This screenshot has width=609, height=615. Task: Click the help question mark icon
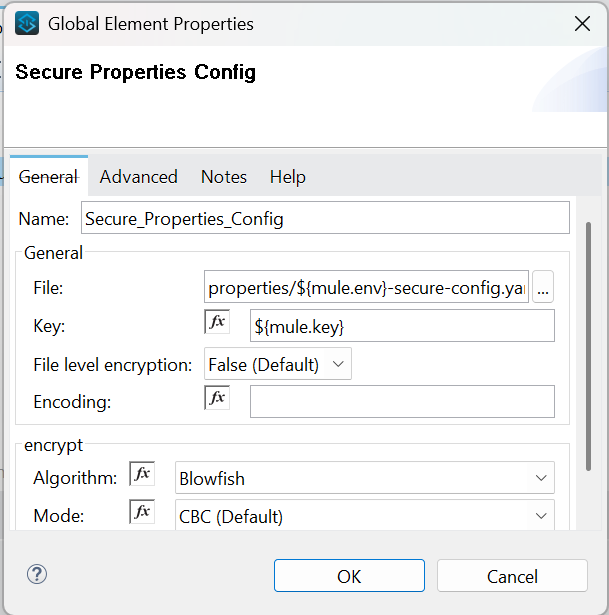(x=37, y=574)
